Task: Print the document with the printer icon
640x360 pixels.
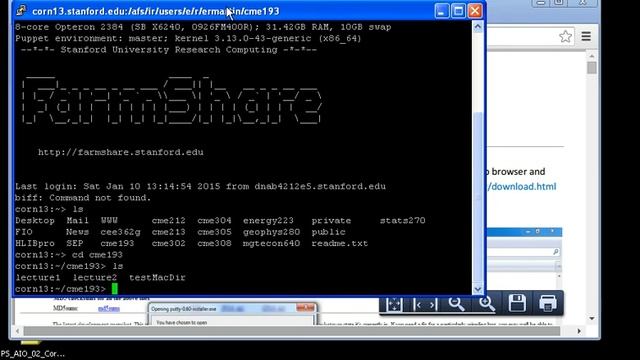Action: (548, 303)
